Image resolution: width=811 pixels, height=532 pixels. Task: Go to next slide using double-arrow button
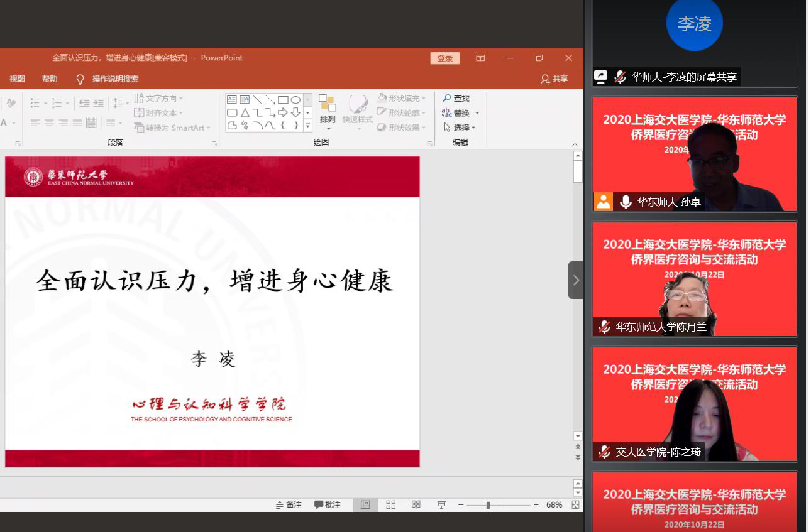pos(578,457)
